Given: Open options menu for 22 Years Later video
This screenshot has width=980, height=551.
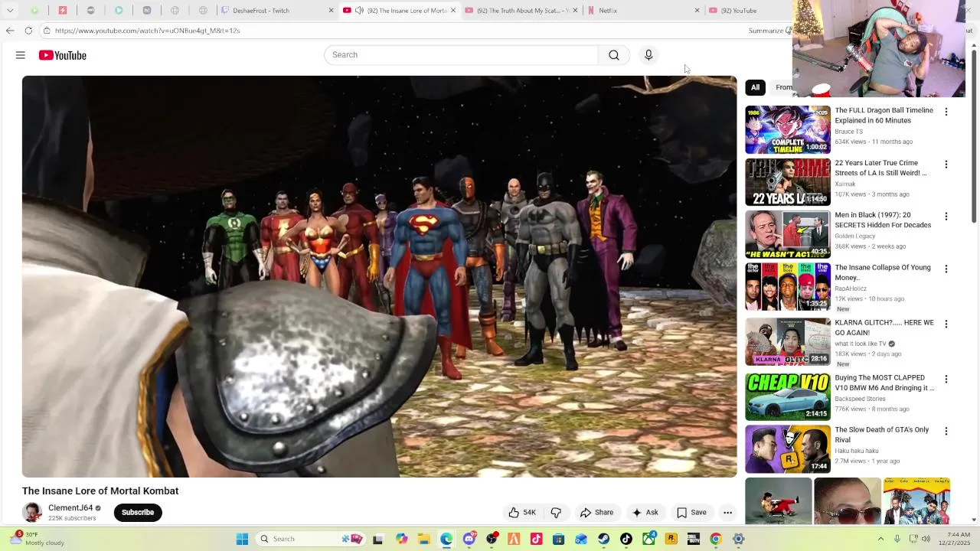Looking at the screenshot, I should (946, 165).
